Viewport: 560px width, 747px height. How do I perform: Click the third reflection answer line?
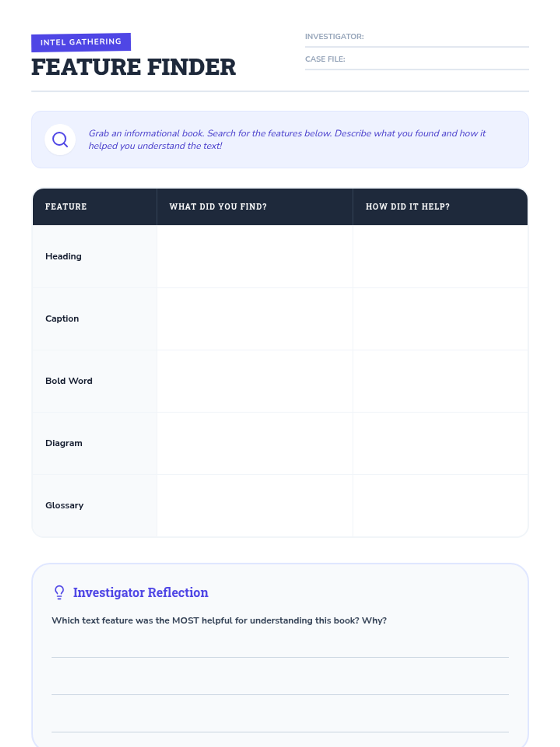[x=280, y=732]
